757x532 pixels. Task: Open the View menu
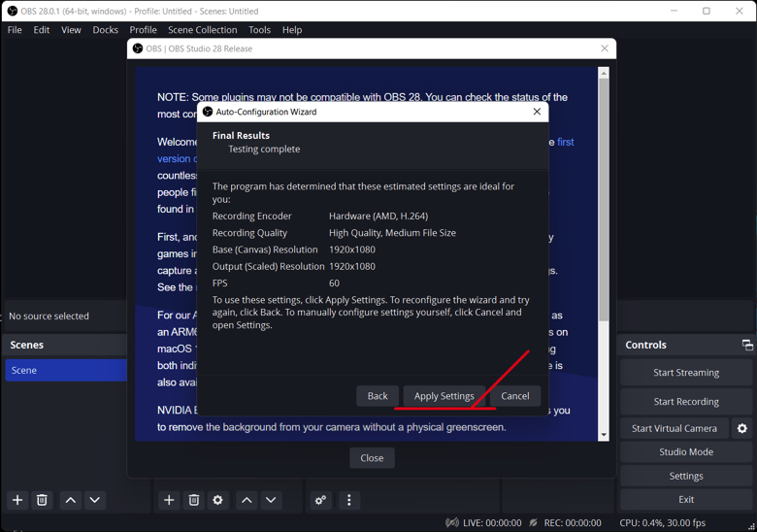[71, 29]
